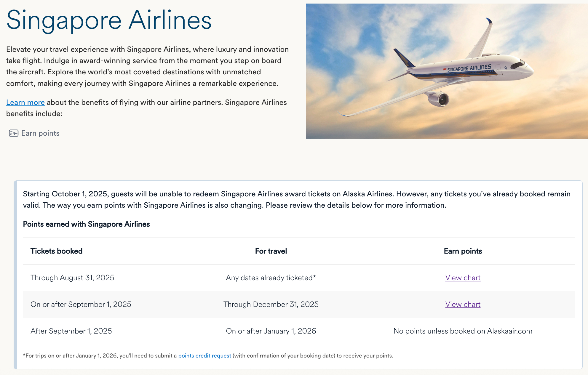
Task: Select the On or after September 1, 2025 cell
Action: [81, 305]
